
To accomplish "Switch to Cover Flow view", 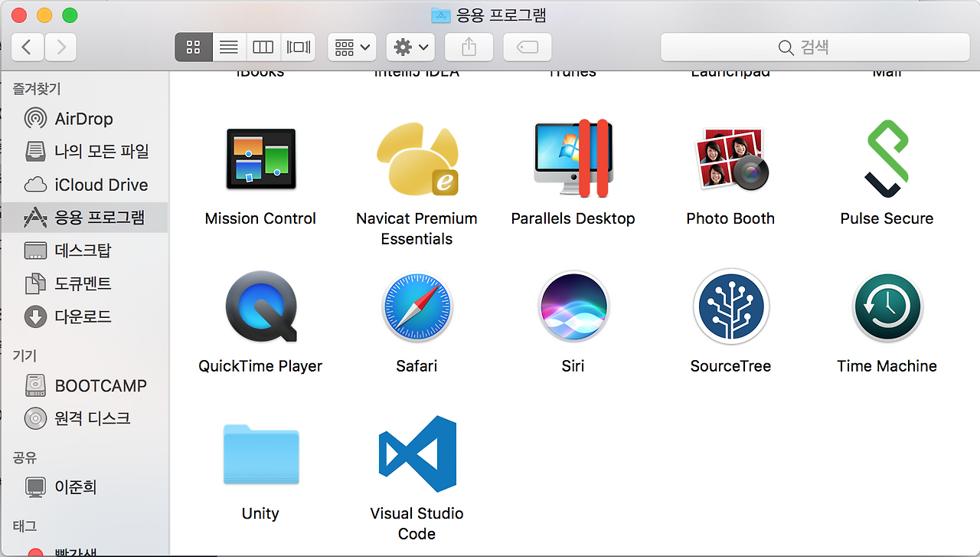I will point(299,48).
